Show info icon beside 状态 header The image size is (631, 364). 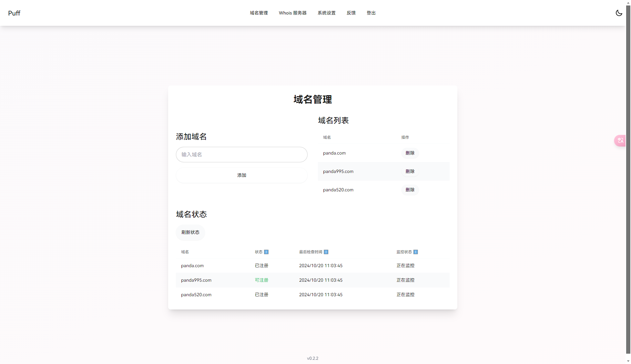[266, 252]
